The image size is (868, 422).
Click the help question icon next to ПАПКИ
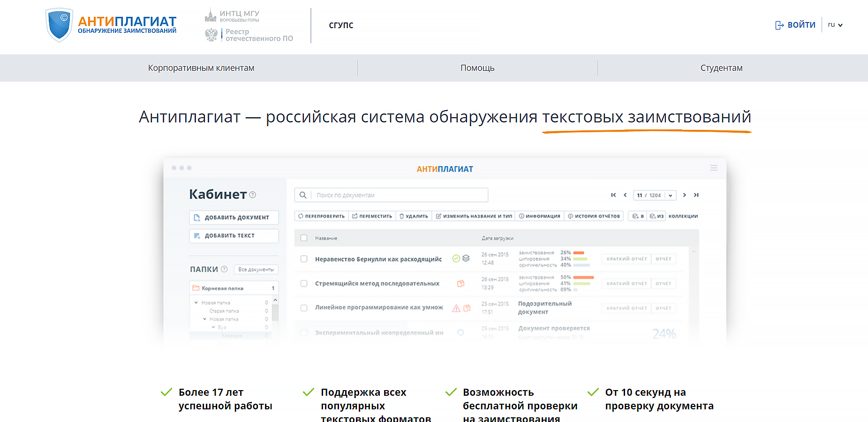(224, 269)
